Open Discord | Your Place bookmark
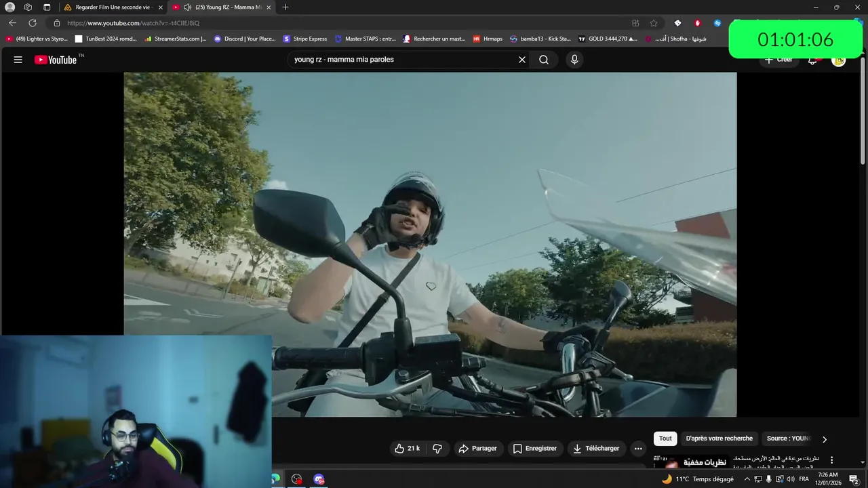The image size is (868, 488). (245, 39)
